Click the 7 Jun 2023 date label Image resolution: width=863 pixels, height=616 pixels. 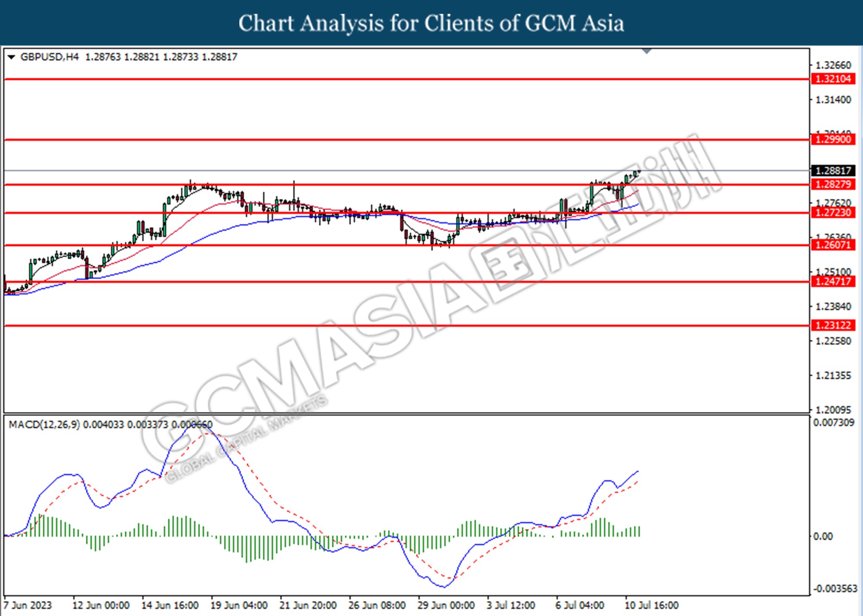(28, 605)
